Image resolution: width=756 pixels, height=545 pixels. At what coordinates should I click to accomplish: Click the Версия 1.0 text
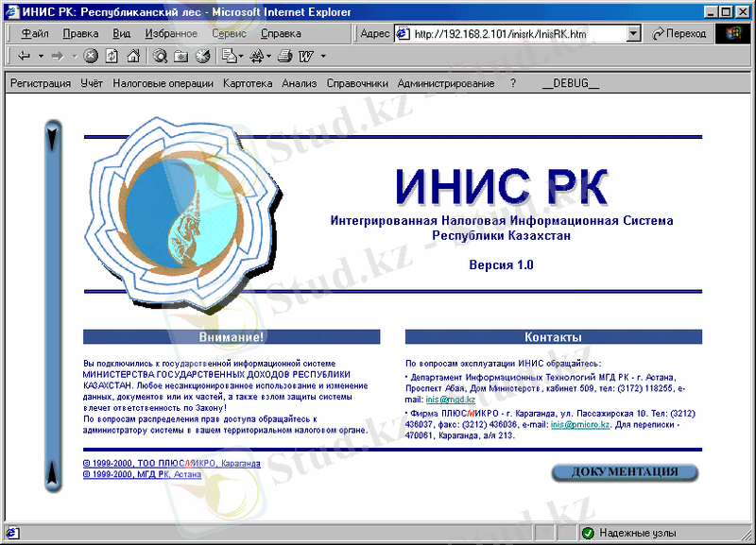pos(502,265)
